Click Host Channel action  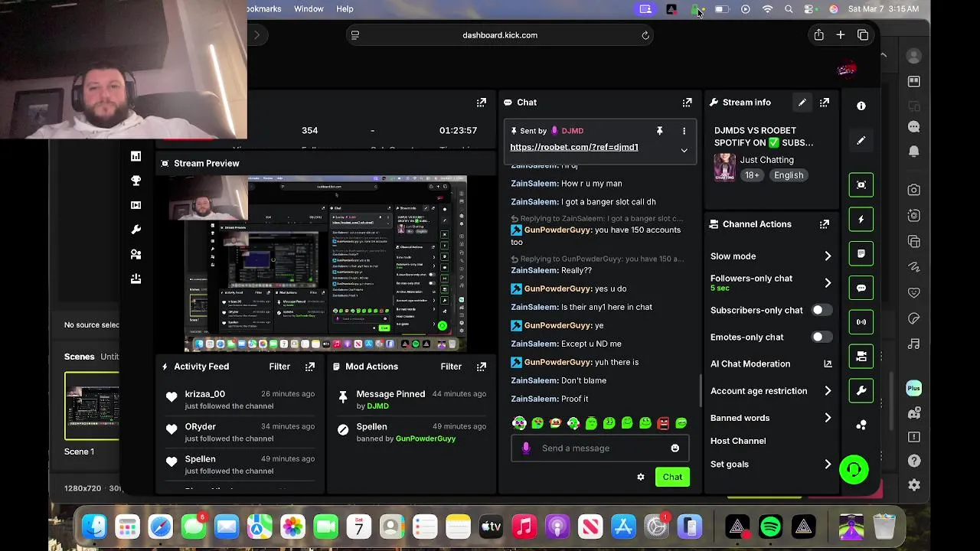[x=738, y=441]
